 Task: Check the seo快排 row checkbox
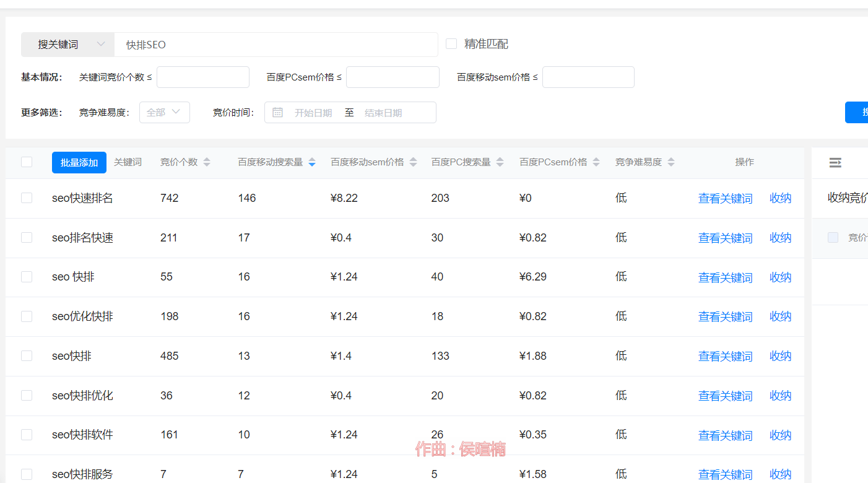click(27, 356)
